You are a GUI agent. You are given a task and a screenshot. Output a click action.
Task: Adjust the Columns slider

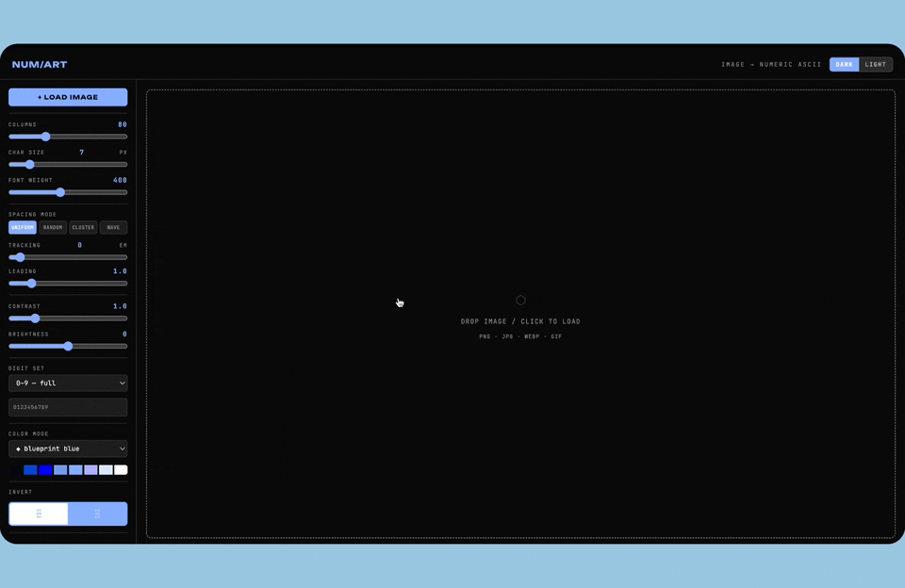(x=68, y=137)
